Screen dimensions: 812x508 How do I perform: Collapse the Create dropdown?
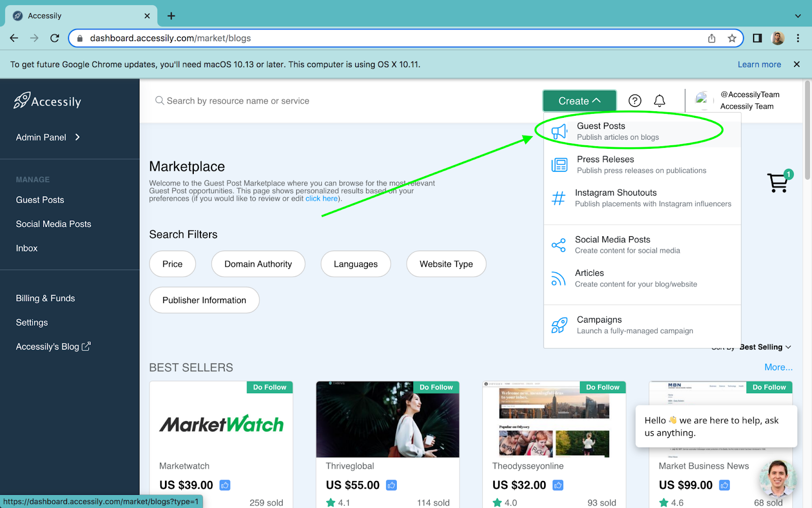(580, 101)
